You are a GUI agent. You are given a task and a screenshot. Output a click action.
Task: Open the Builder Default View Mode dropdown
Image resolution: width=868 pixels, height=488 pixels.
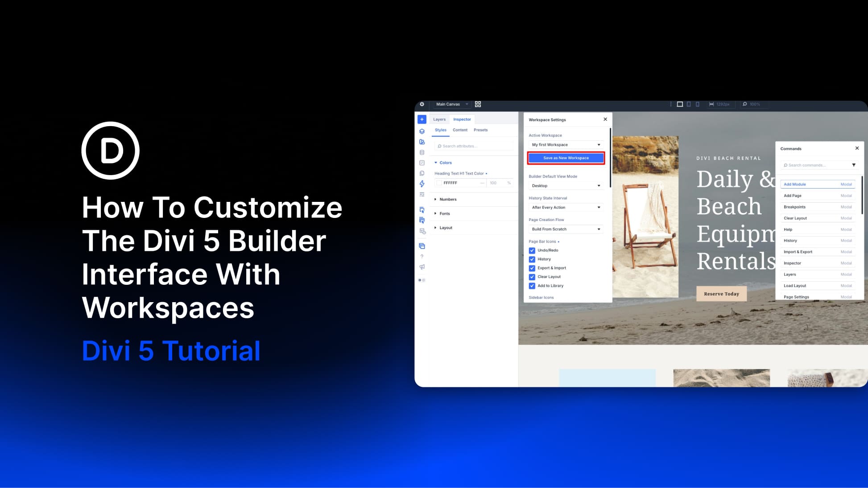coord(566,186)
